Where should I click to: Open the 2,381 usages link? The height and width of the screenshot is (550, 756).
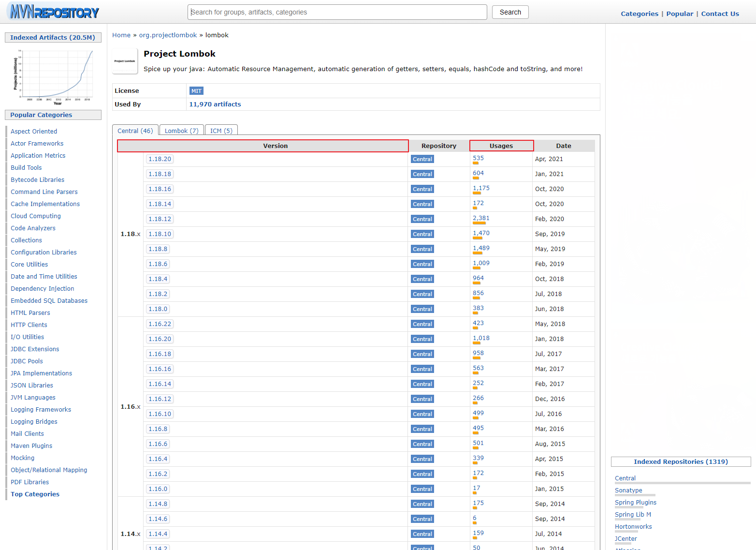pyautogui.click(x=481, y=218)
